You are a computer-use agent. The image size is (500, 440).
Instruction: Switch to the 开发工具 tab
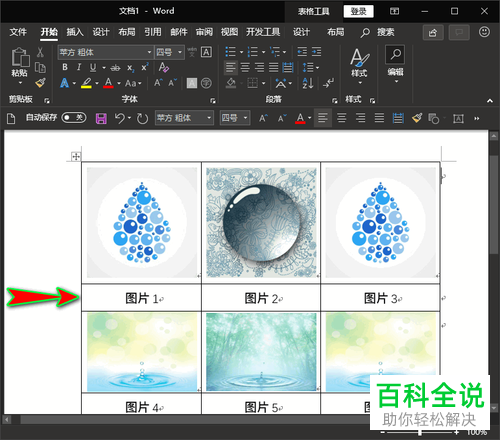263,32
